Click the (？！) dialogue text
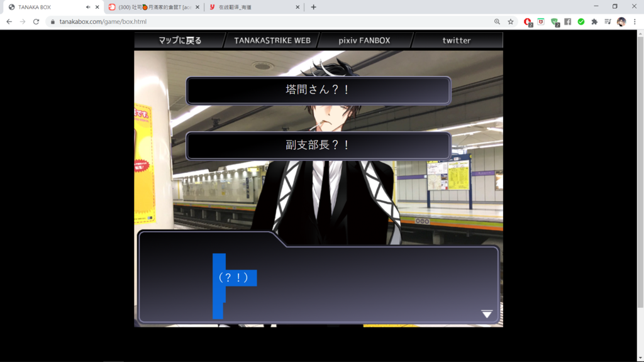The width and height of the screenshot is (644, 362). click(233, 278)
